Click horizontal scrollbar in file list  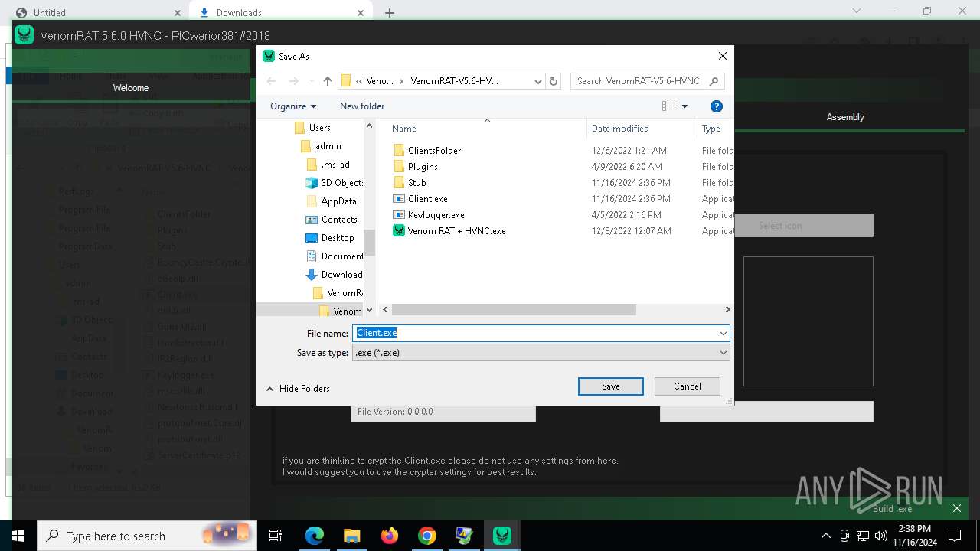(514, 310)
